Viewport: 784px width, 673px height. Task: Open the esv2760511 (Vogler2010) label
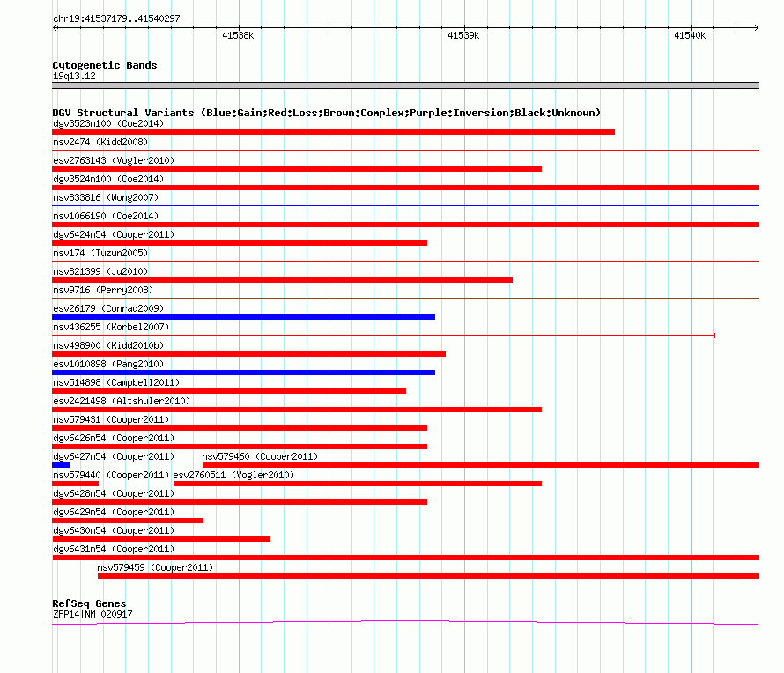233,475
